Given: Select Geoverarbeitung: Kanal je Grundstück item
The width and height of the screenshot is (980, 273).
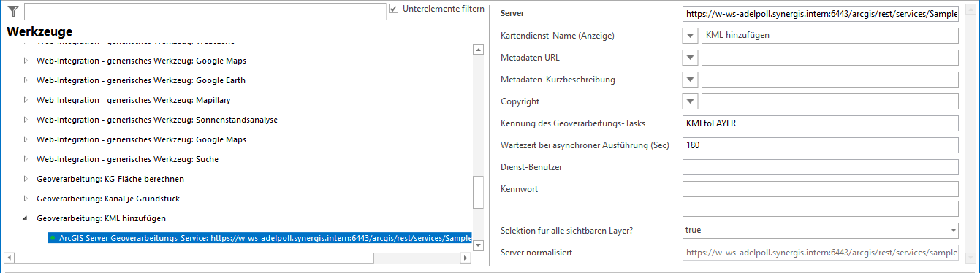Looking at the screenshot, I should tap(108, 199).
